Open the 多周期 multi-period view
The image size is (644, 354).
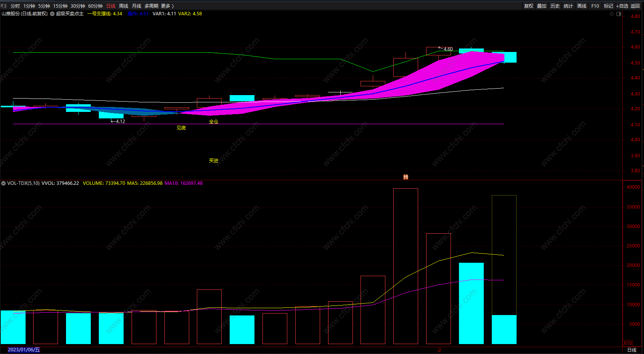tap(151, 6)
